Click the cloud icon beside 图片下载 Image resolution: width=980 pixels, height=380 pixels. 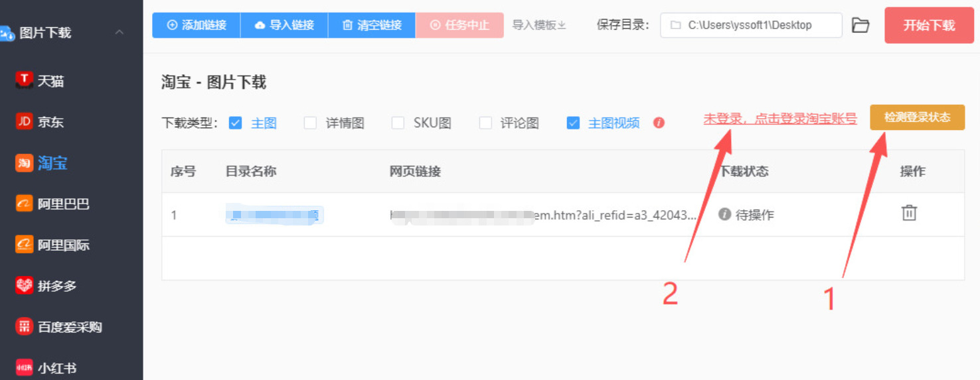7,32
